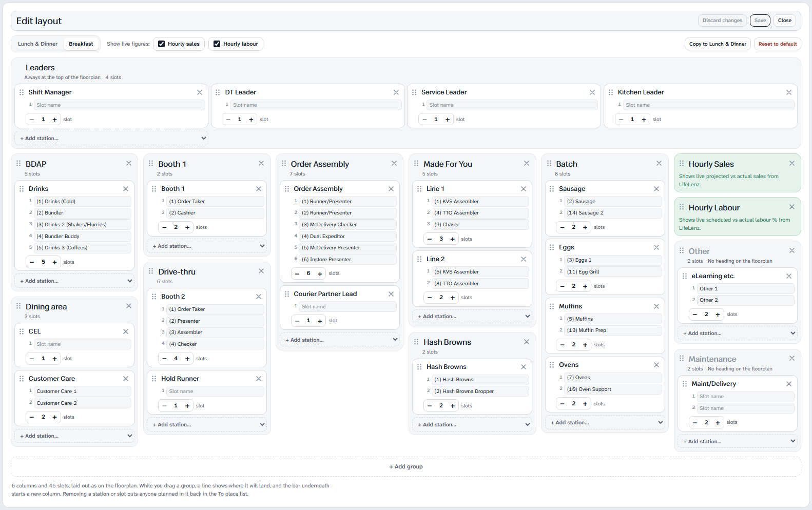Delete the Maintenance group
812x510 pixels.
click(x=792, y=358)
